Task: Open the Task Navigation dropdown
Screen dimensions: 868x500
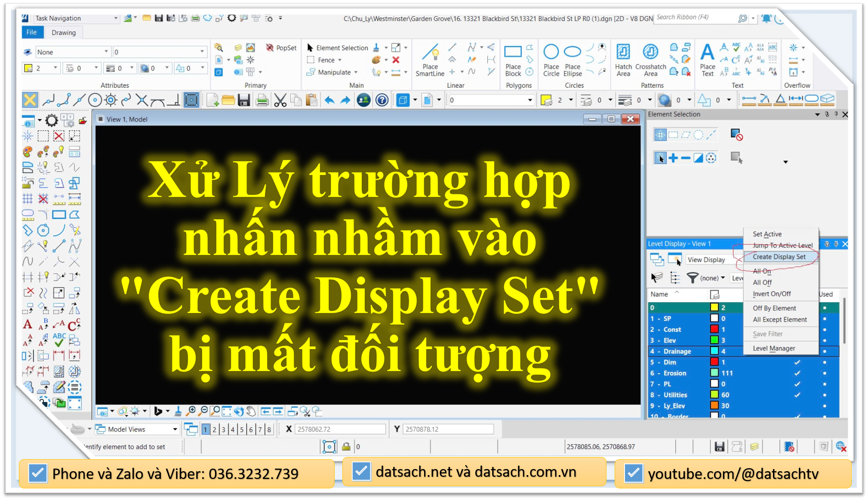Action: pos(115,18)
